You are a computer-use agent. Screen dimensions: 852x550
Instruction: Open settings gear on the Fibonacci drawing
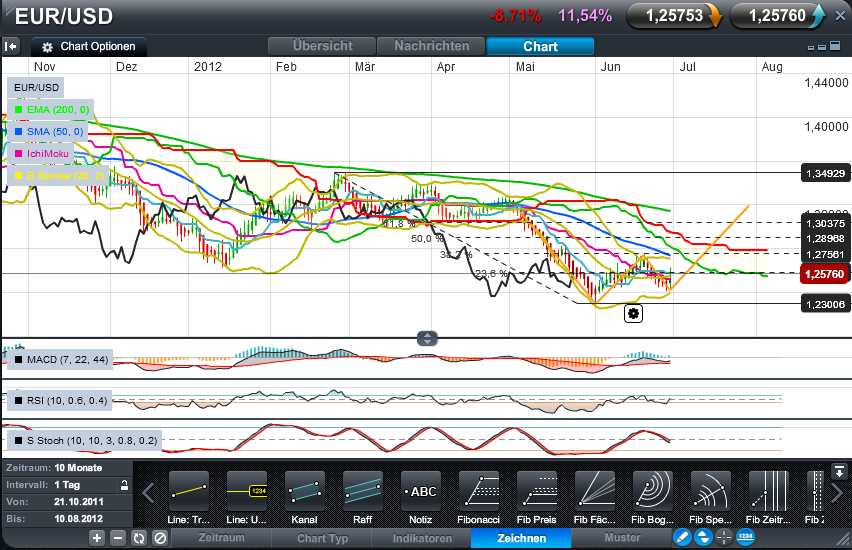pyautogui.click(x=633, y=314)
